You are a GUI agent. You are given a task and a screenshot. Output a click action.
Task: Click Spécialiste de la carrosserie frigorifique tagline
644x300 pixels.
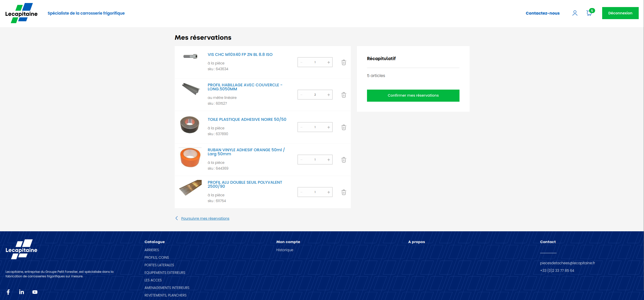click(86, 13)
